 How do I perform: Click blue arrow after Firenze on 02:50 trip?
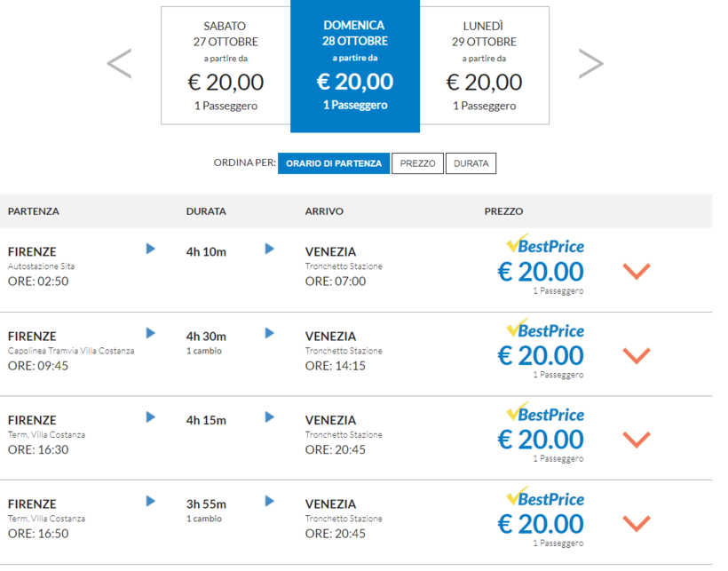151,250
